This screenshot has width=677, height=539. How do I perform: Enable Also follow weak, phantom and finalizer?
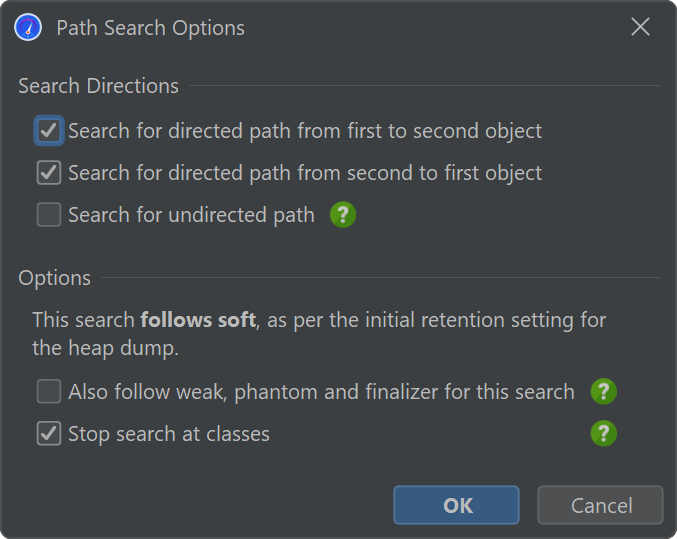point(49,391)
